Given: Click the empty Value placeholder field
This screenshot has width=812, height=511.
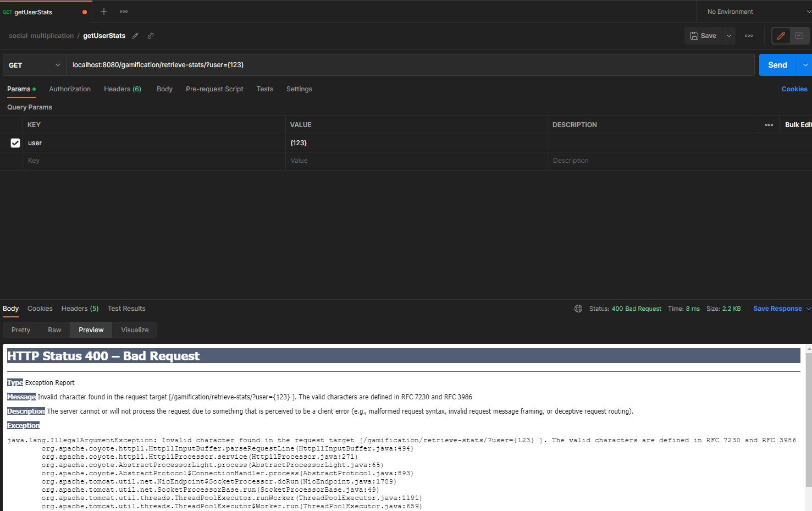Looking at the screenshot, I should pos(416,161).
